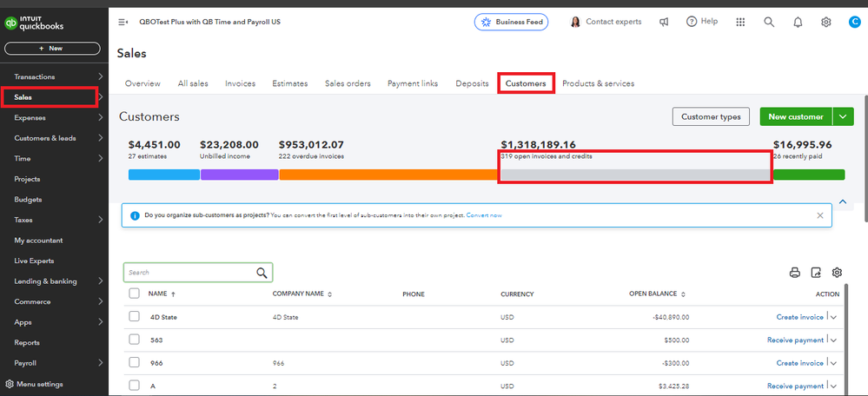Open action dropdown for 4D State row
Image resolution: width=868 pixels, height=396 pixels.
833,317
